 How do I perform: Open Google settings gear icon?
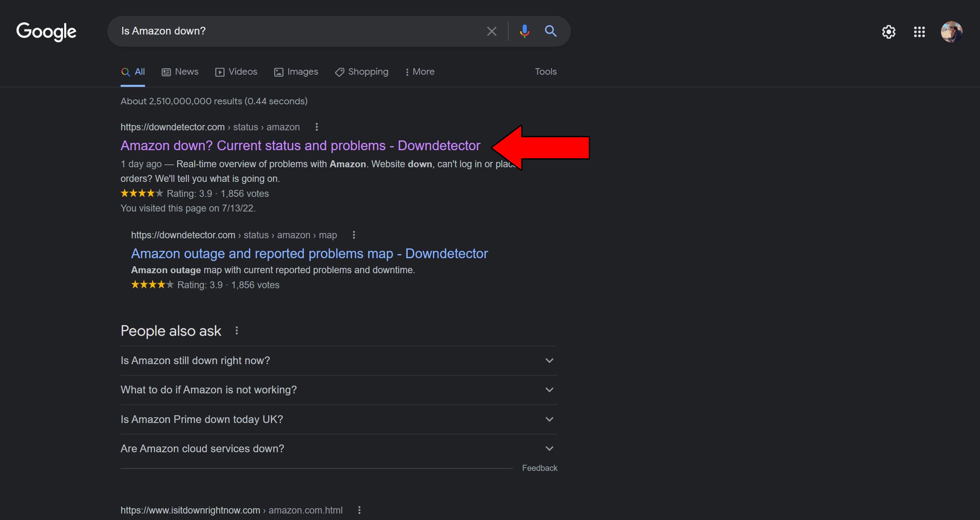[889, 32]
